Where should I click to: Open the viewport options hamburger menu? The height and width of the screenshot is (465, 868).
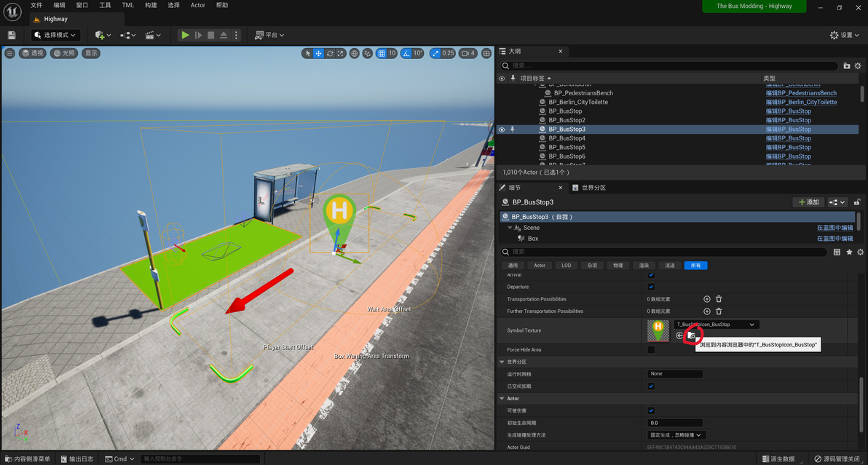pos(9,53)
